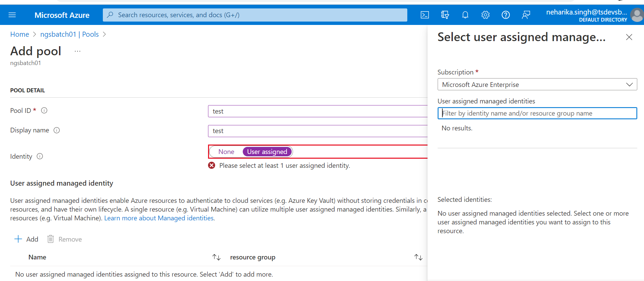The height and width of the screenshot is (281, 644).
Task: Click the user account avatar
Action: (x=637, y=15)
